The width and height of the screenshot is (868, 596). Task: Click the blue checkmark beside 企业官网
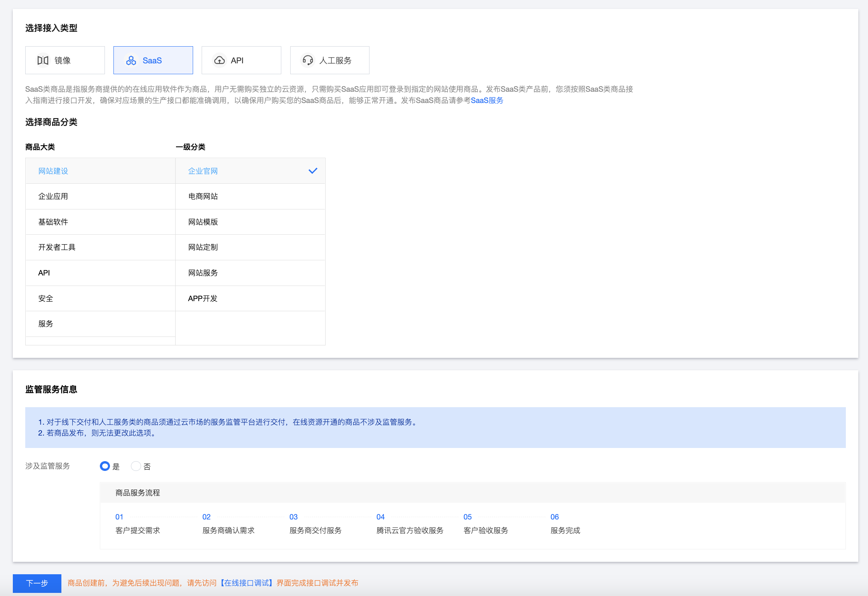313,171
